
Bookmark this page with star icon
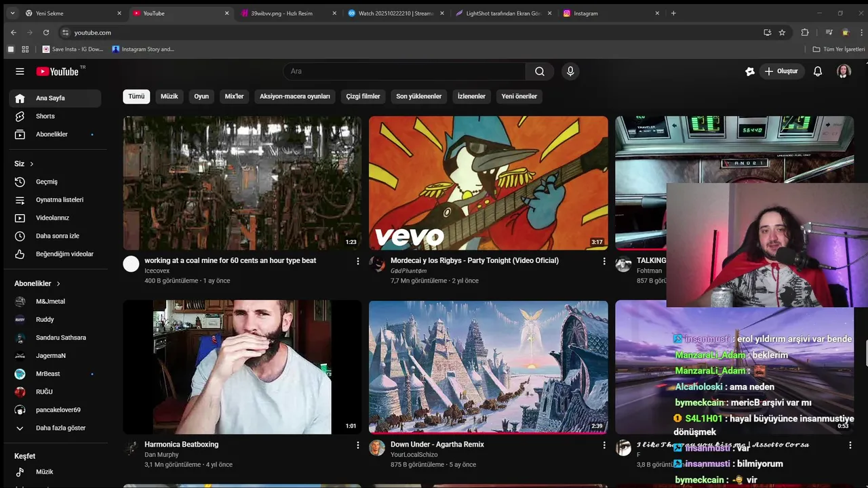pyautogui.click(x=782, y=33)
